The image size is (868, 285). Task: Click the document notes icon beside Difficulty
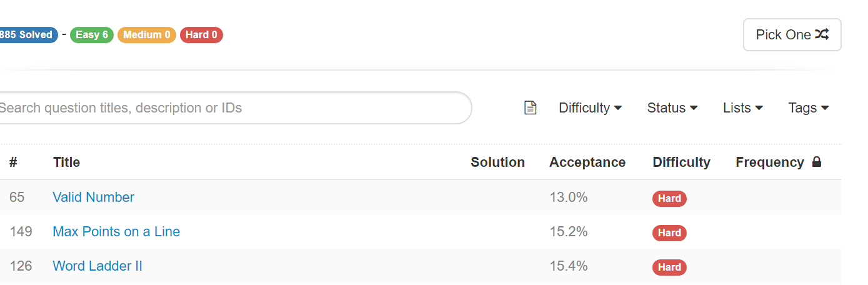point(530,108)
